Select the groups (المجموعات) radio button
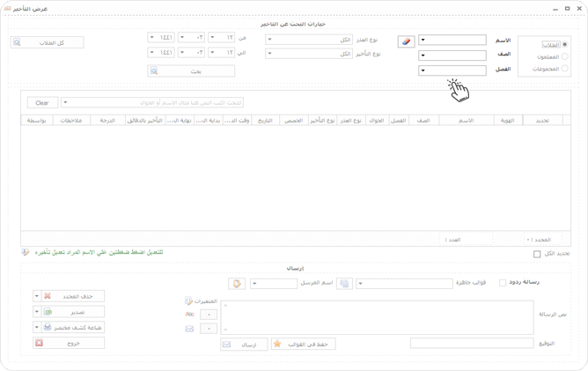Viewport: 588px width, 371px height. tap(565, 69)
